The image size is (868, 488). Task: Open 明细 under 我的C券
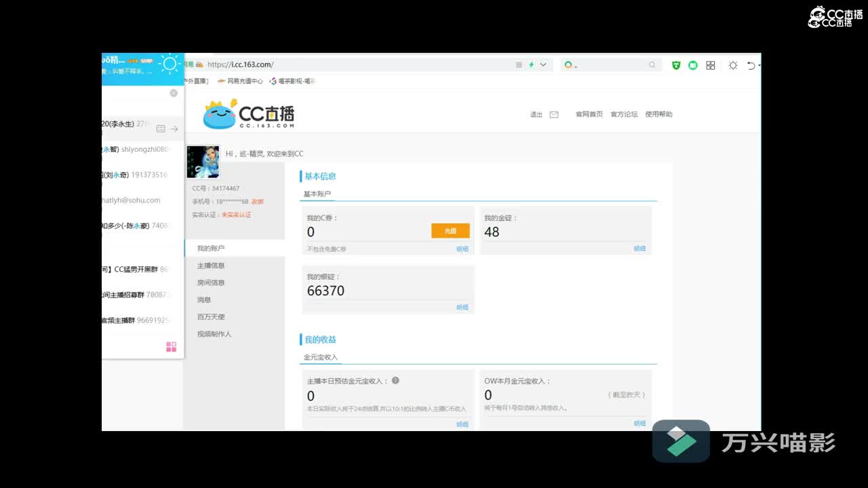pyautogui.click(x=462, y=249)
